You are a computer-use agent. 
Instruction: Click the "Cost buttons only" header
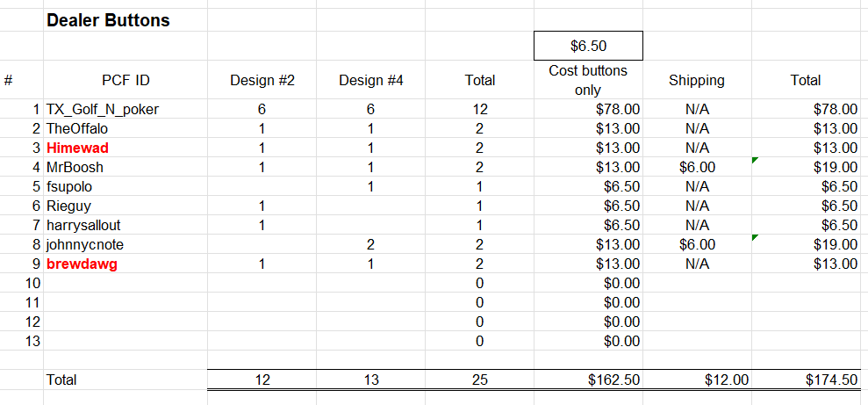coord(588,80)
